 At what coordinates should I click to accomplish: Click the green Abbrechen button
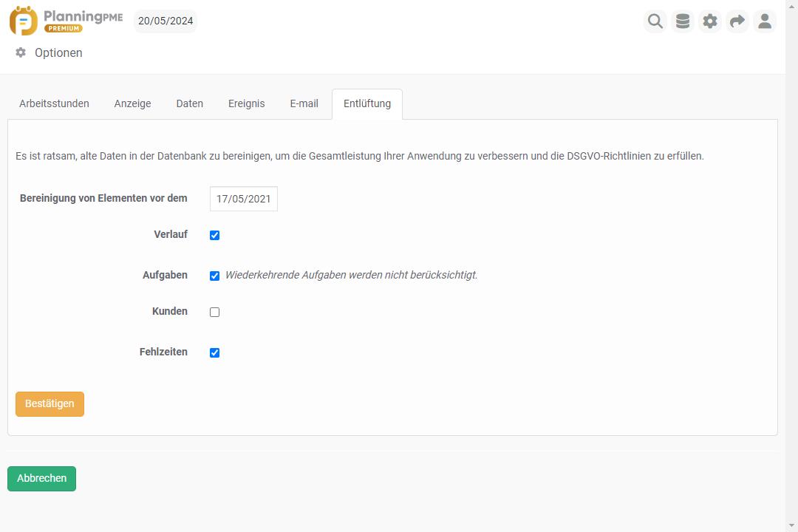click(x=41, y=479)
